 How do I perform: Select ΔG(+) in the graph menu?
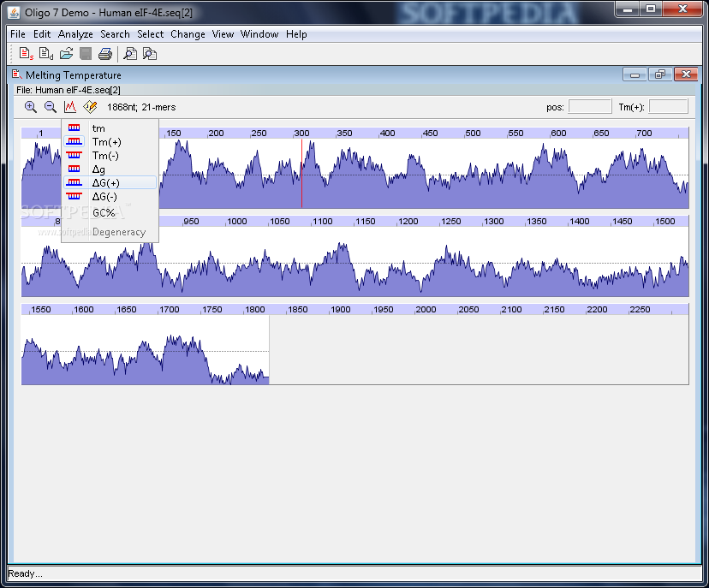[x=110, y=182]
